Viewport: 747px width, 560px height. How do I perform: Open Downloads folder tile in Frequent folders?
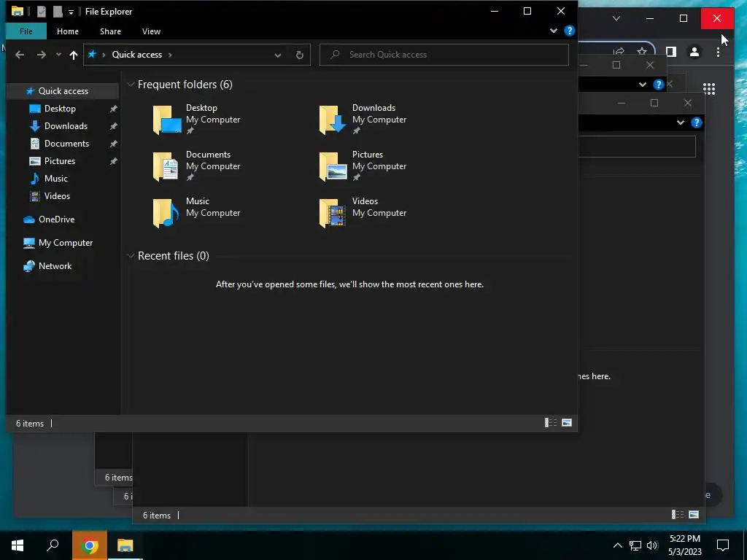click(x=363, y=119)
